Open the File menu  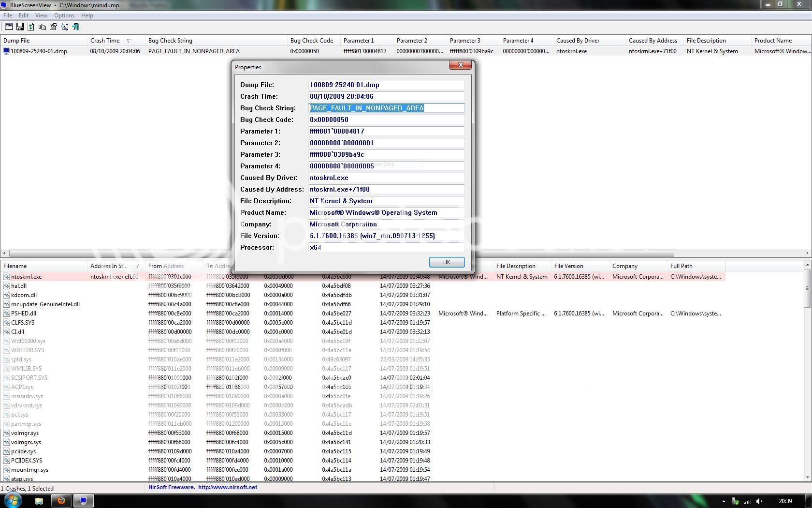(x=8, y=15)
